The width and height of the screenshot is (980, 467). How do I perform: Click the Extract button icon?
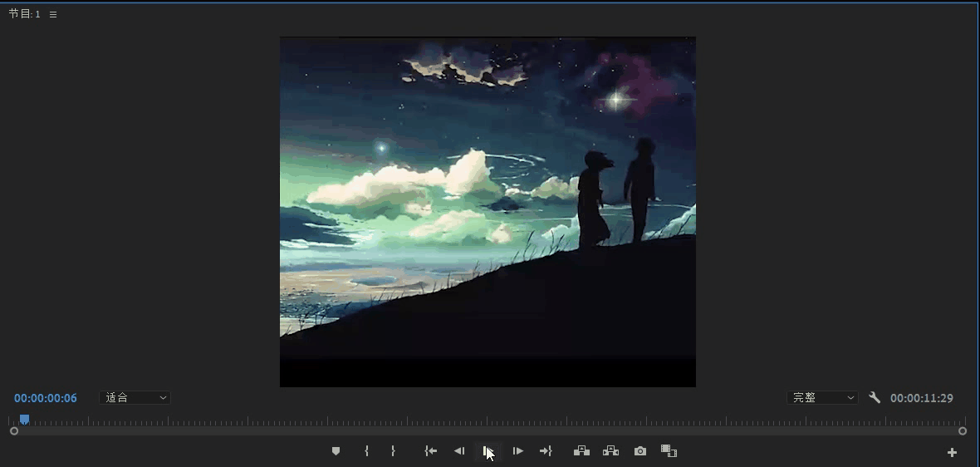pos(610,451)
